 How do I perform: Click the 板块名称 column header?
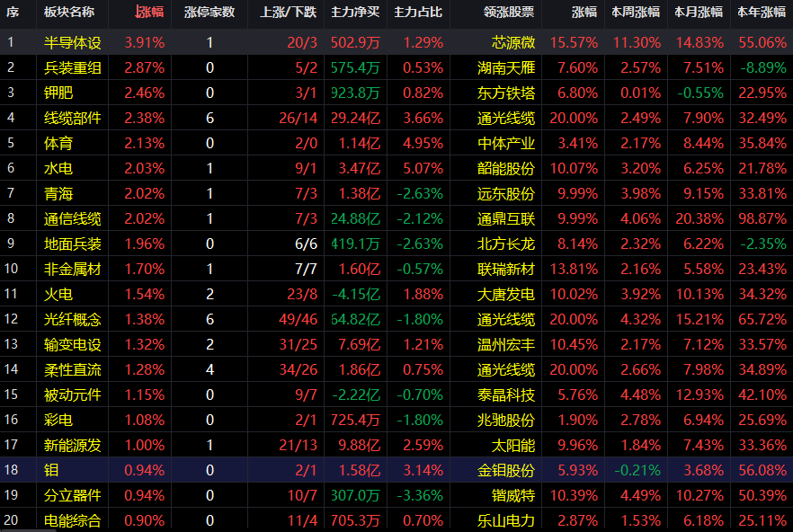(68, 12)
